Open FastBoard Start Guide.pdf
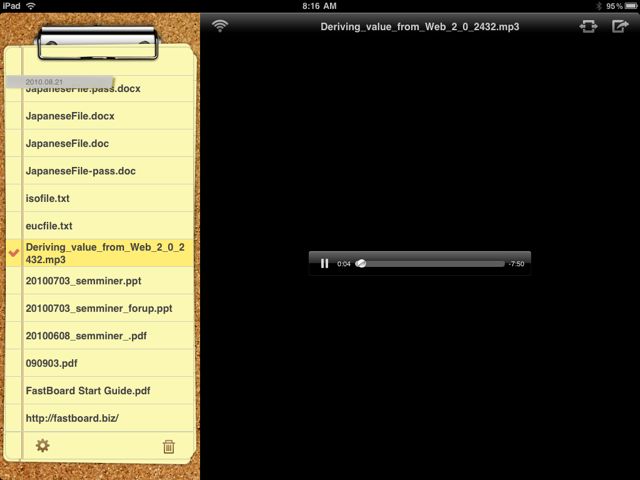 click(x=100, y=391)
